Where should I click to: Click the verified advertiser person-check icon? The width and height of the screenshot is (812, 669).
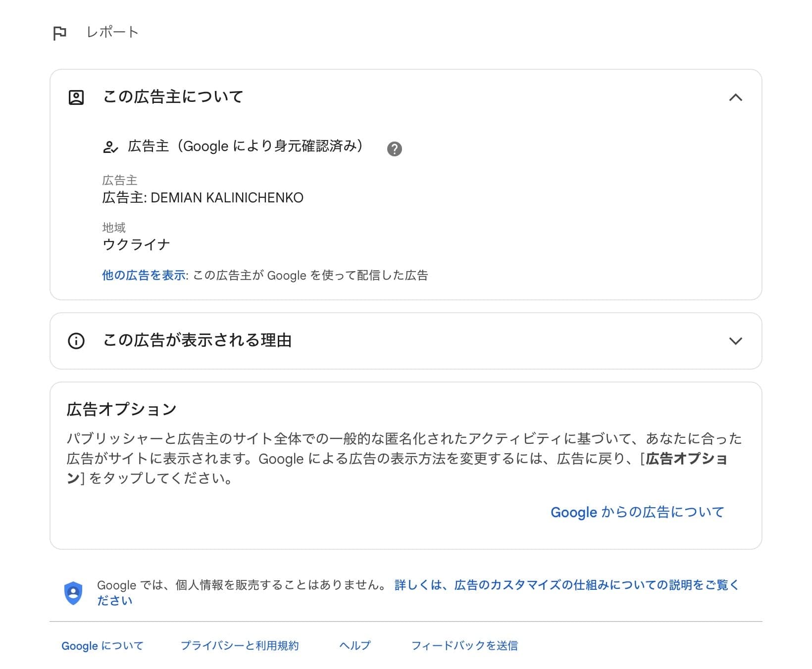pyautogui.click(x=110, y=147)
